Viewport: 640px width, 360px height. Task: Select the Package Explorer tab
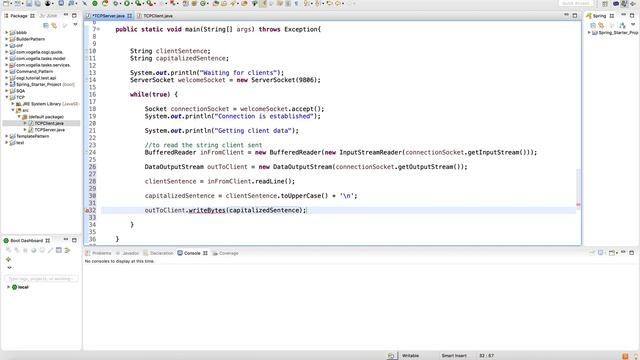tap(18, 16)
